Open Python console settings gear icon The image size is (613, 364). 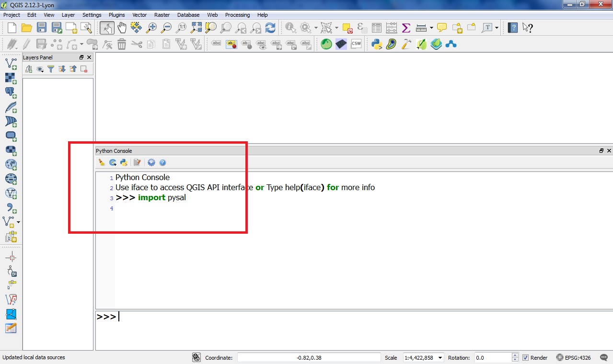pos(151,162)
